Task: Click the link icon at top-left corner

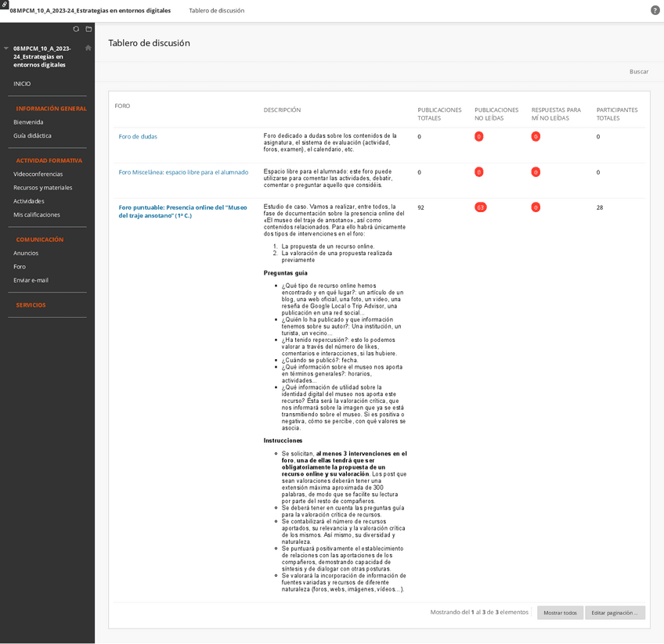Action: [4, 4]
